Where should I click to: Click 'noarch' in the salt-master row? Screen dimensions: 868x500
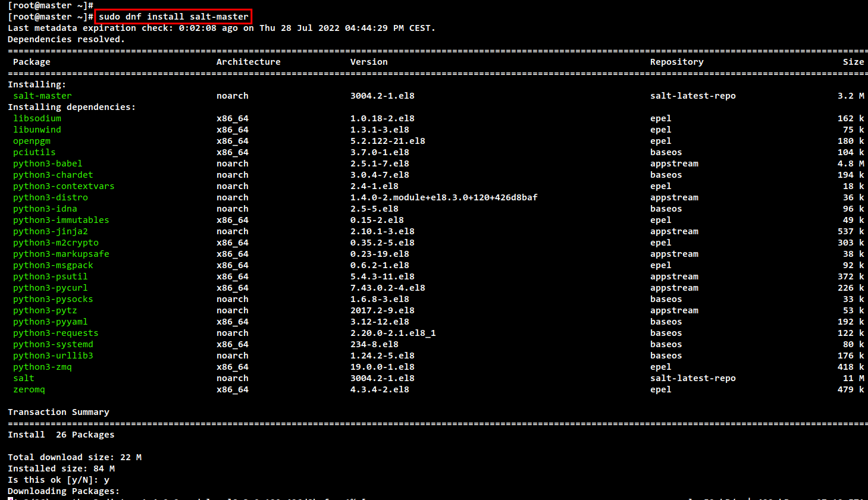tap(233, 96)
